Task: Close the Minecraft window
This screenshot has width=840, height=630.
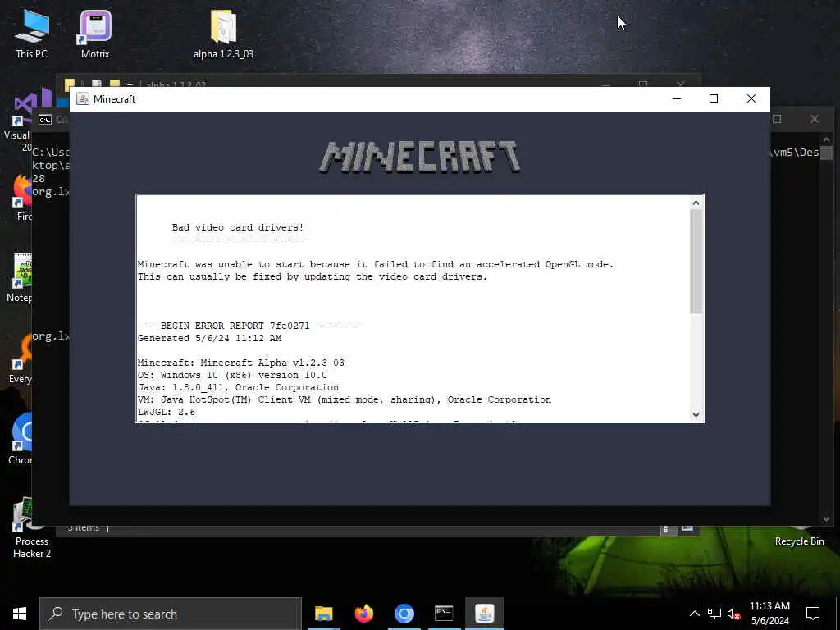Action: click(x=751, y=98)
